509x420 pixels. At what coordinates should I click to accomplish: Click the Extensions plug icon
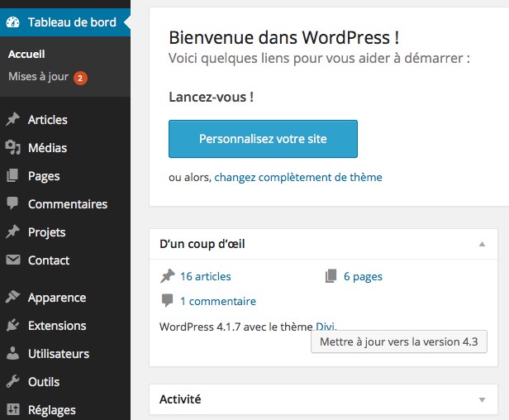point(12,325)
